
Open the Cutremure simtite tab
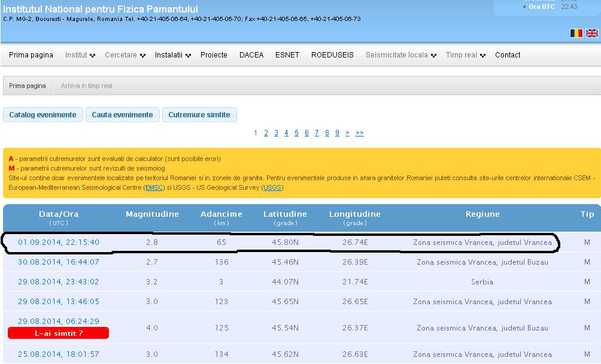click(x=199, y=115)
